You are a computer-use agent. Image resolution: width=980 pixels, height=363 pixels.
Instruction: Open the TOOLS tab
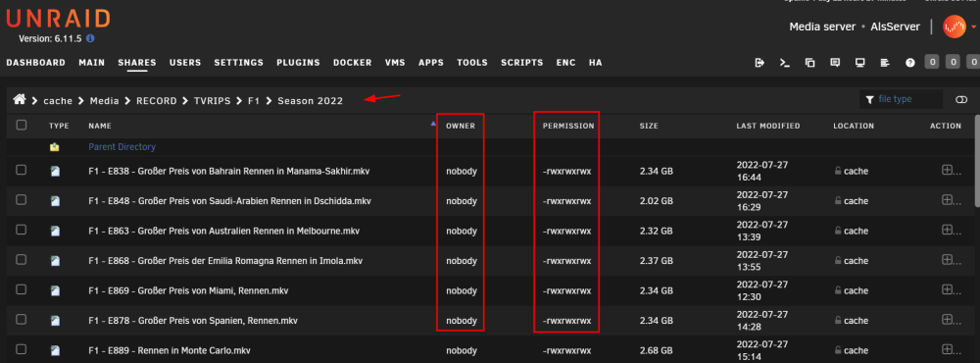(x=472, y=63)
